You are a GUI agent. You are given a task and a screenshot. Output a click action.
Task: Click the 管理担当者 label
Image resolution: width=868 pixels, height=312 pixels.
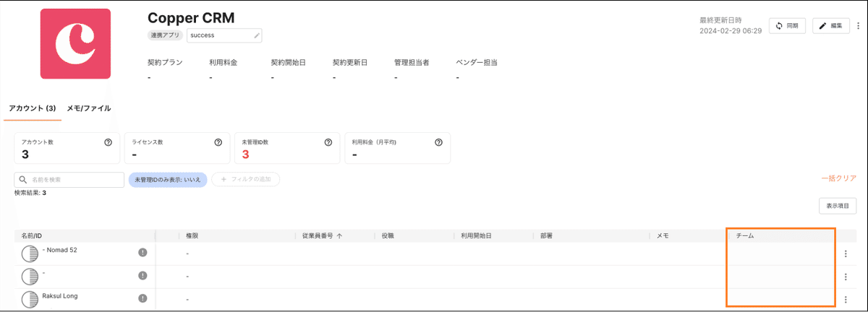(412, 63)
